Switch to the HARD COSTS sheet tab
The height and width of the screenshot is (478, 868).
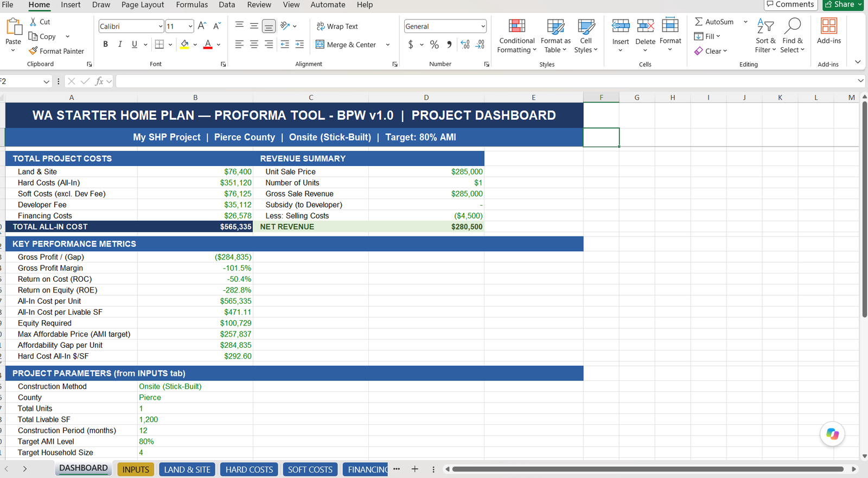pos(249,469)
